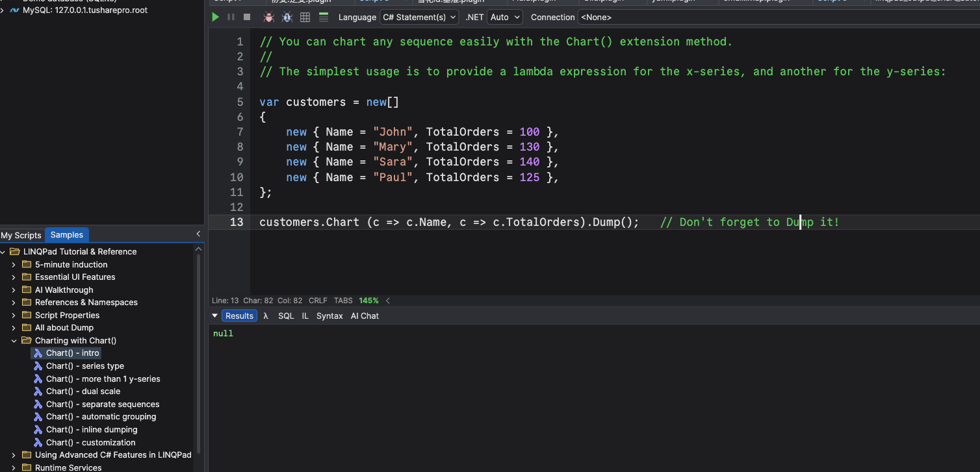Click the lambda icon beside Chart() - customization

[x=38, y=442]
